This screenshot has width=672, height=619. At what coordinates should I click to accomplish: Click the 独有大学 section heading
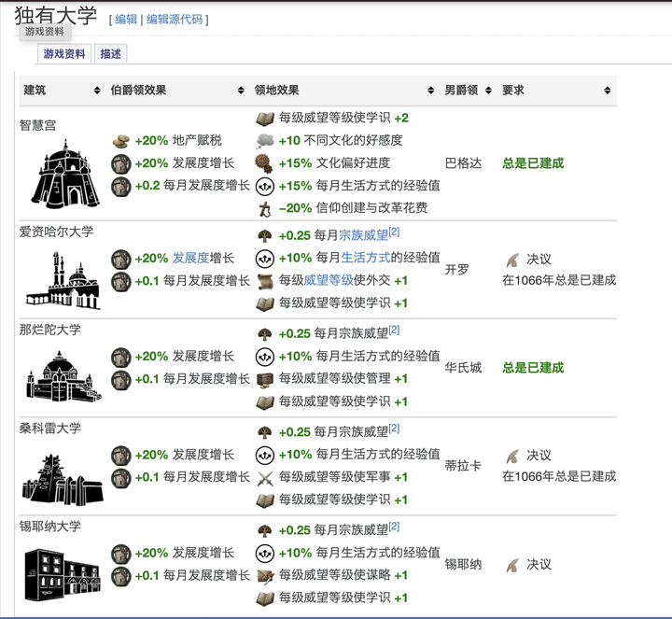[56, 16]
